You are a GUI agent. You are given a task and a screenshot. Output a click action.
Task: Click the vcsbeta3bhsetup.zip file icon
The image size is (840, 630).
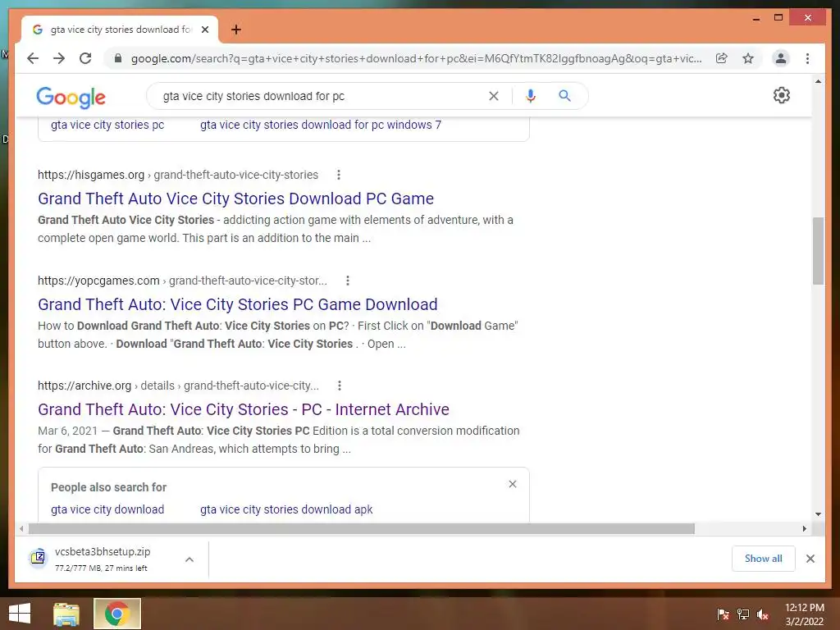pyautogui.click(x=38, y=558)
